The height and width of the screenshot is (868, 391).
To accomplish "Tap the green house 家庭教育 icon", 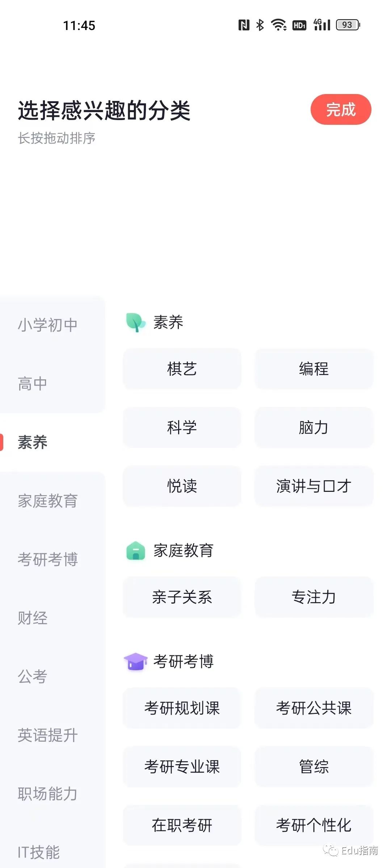I will pos(136,551).
